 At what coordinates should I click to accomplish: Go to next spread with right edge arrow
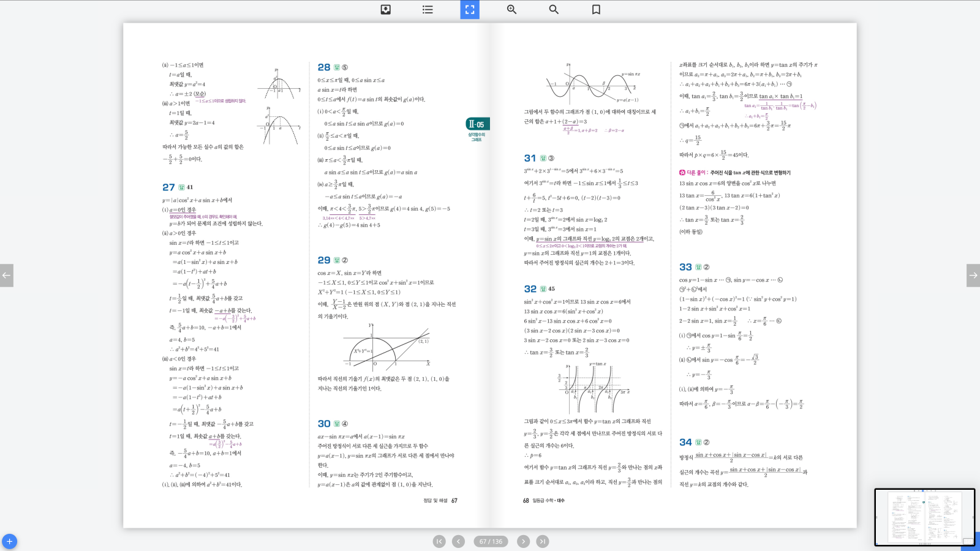click(973, 275)
